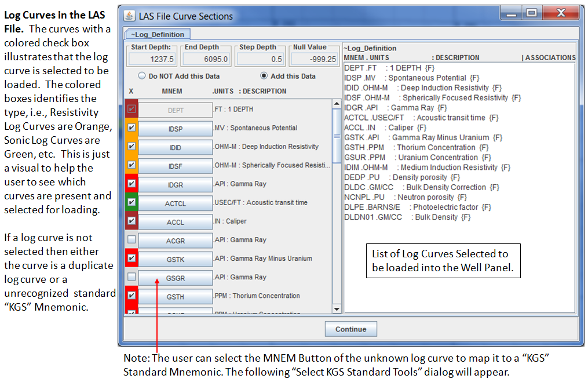Select 'GSUR .PPM : Uranium Concentration {F}' line
The width and height of the screenshot is (588, 386).
click(418, 157)
